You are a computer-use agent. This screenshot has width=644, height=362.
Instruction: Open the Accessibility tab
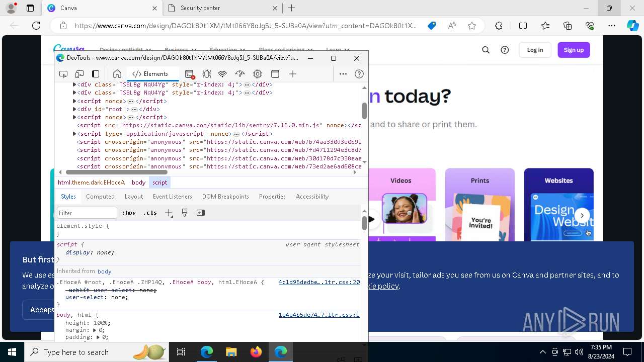312,197
